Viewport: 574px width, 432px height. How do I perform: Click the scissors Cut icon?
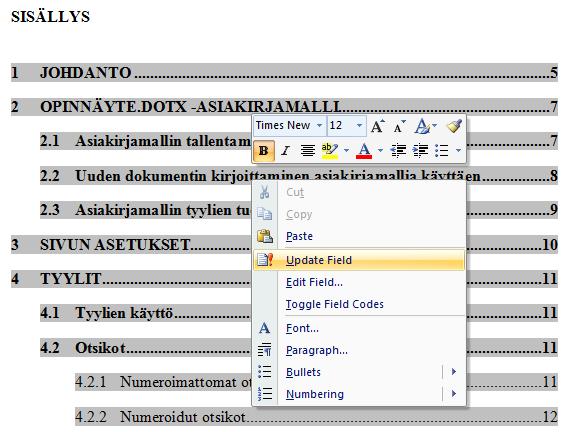264,192
